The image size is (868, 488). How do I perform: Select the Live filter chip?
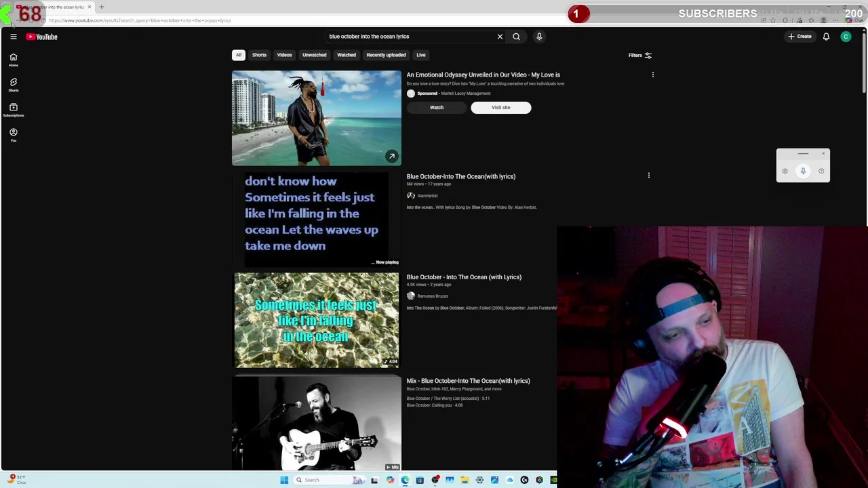click(421, 55)
